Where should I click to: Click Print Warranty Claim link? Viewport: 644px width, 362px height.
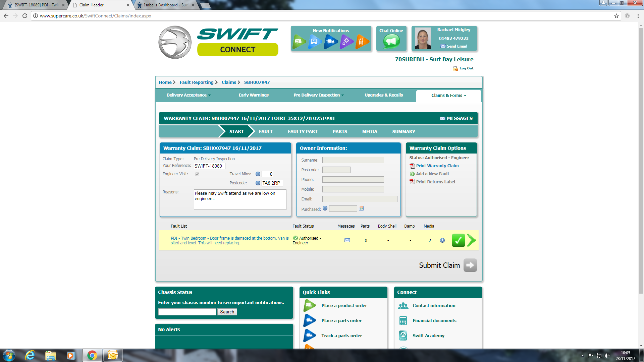point(437,166)
